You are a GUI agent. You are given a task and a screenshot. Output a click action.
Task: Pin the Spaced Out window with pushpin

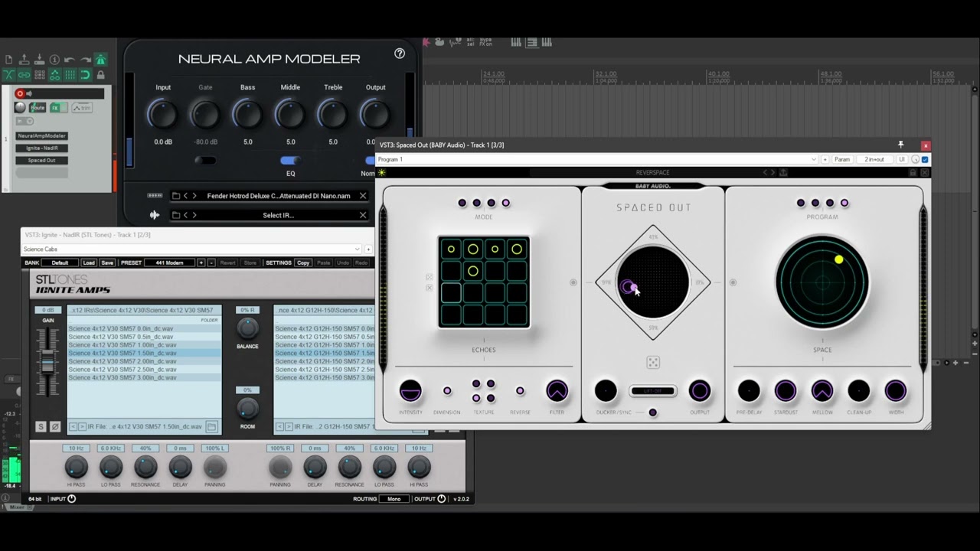point(901,145)
